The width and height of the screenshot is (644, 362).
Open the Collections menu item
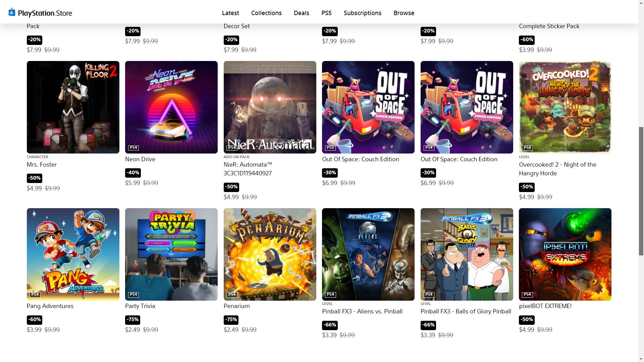coord(266,13)
